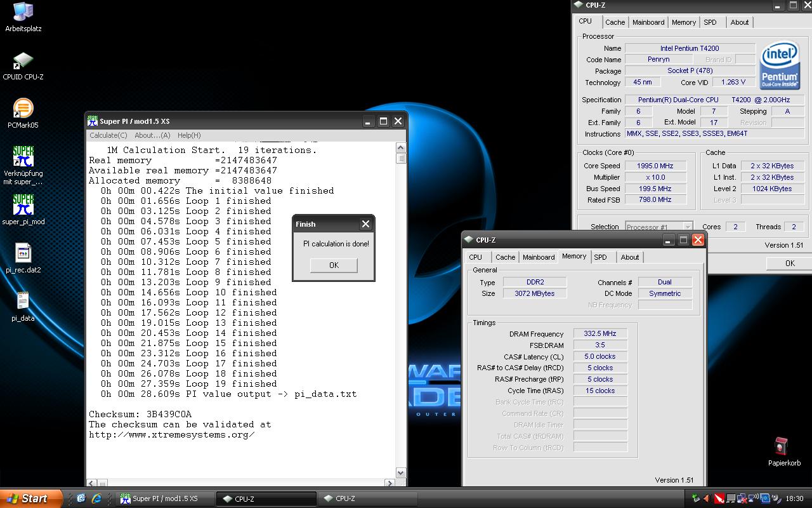Click the wireless network connection tray icon
This screenshot has width=812, height=508.
pyautogui.click(x=753, y=498)
